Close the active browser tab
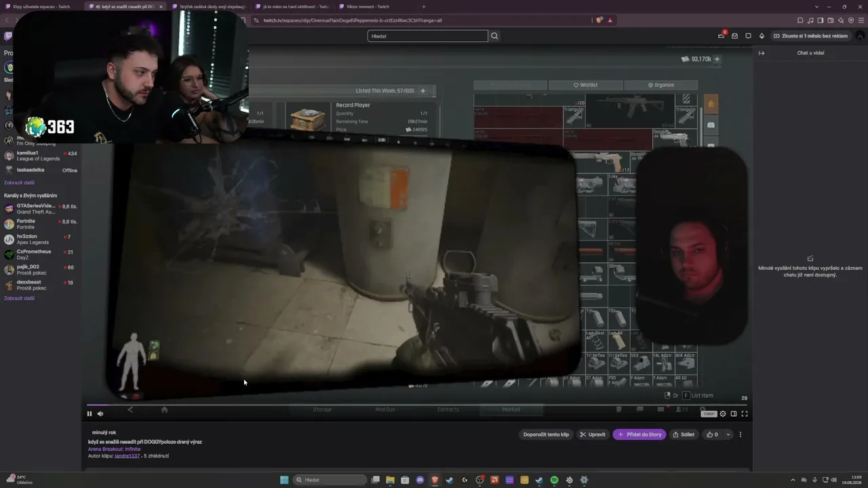Viewport: 868px width, 488px height. coord(161,7)
